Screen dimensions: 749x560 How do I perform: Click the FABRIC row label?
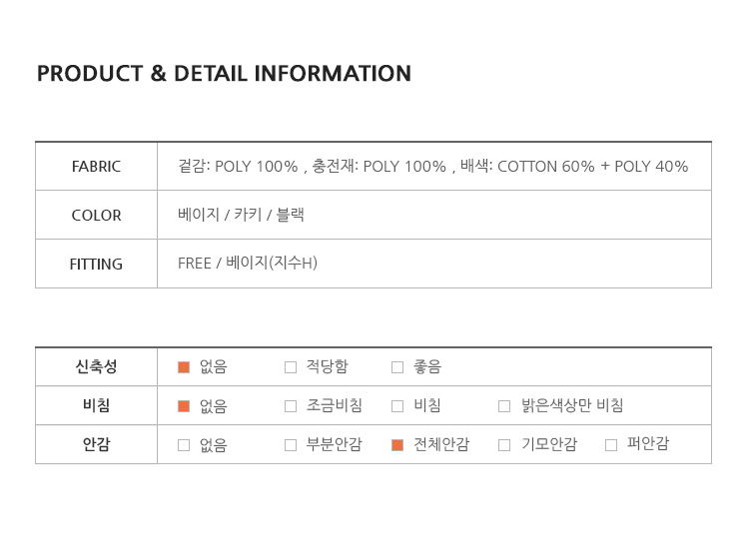(96, 167)
